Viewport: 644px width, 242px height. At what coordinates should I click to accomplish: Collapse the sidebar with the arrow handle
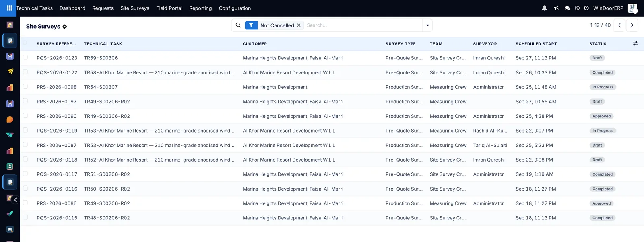coord(15,200)
